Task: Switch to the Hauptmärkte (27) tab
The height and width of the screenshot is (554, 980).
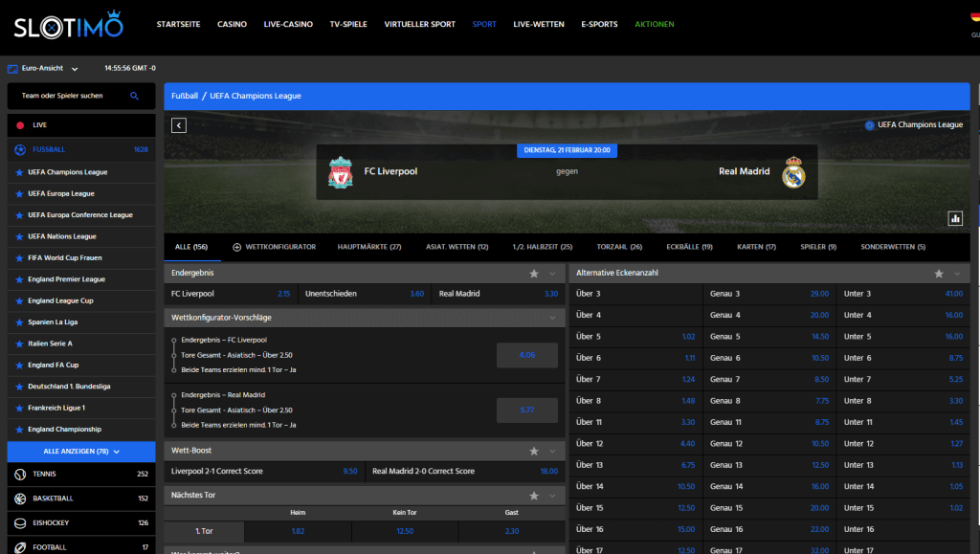Action: point(369,247)
